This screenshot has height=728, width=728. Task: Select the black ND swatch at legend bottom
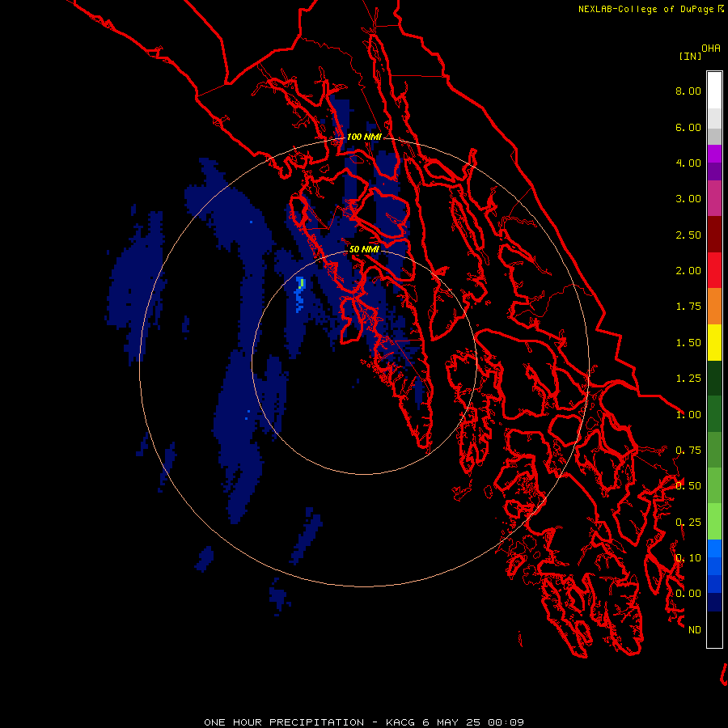[x=714, y=629]
